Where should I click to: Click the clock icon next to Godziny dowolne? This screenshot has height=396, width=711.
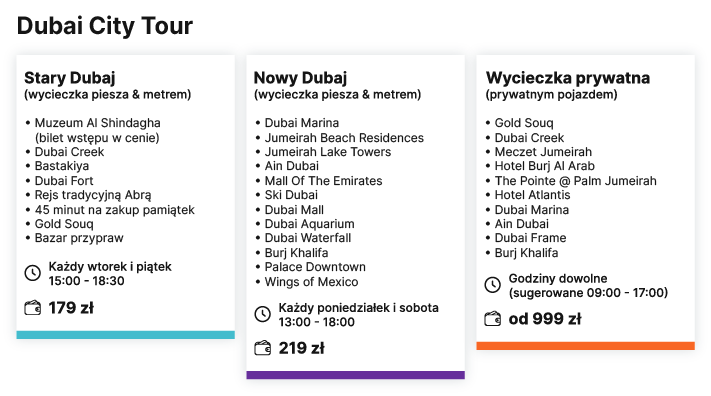[492, 285]
